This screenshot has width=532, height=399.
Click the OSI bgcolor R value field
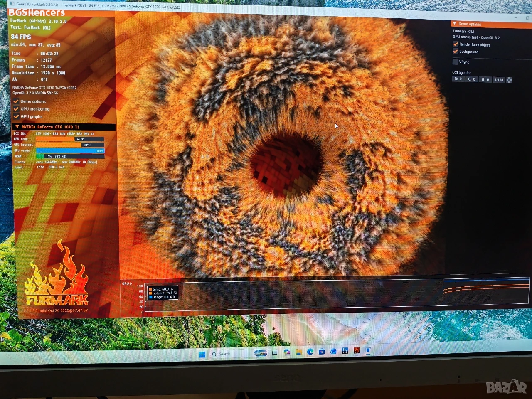click(x=458, y=79)
